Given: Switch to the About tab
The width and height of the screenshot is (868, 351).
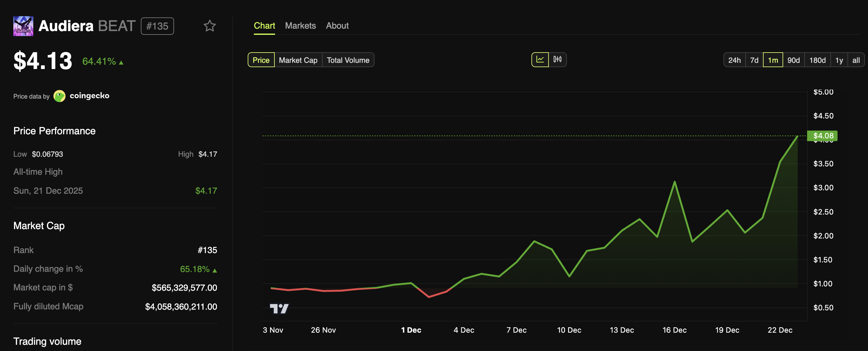Looking at the screenshot, I should tap(337, 25).
